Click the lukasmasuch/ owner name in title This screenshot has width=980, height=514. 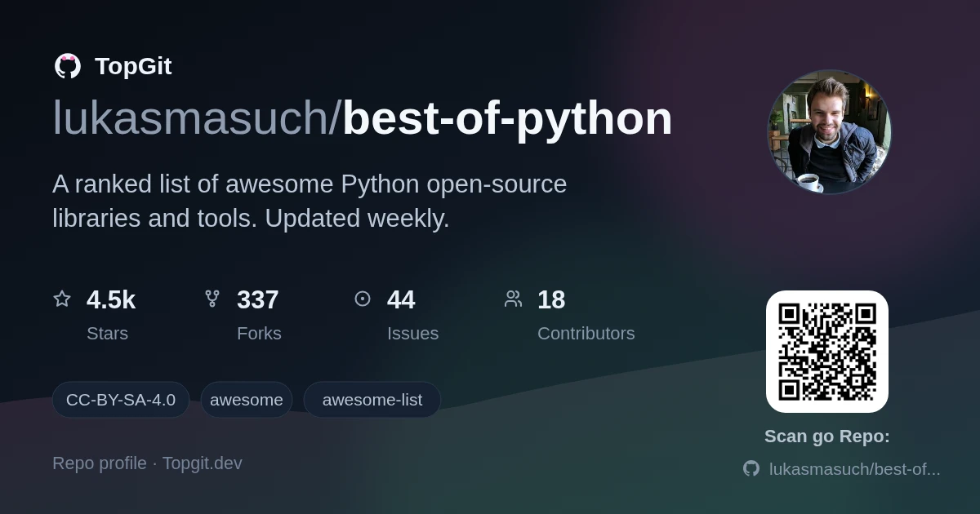(x=197, y=118)
